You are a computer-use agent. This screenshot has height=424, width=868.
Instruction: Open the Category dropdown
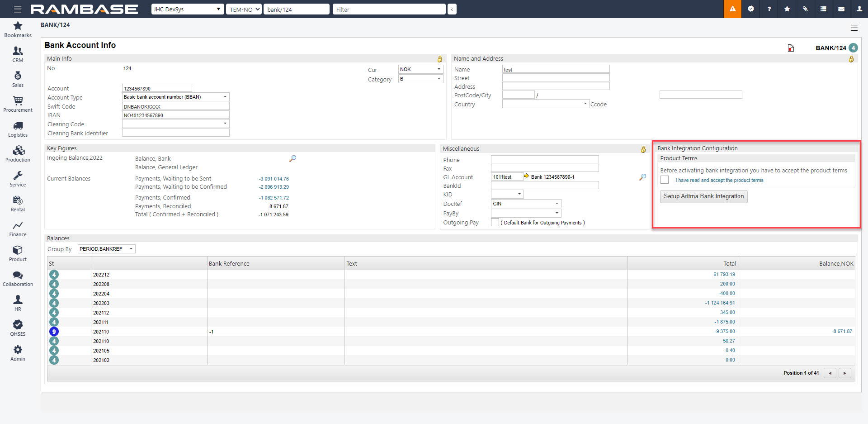click(420, 79)
